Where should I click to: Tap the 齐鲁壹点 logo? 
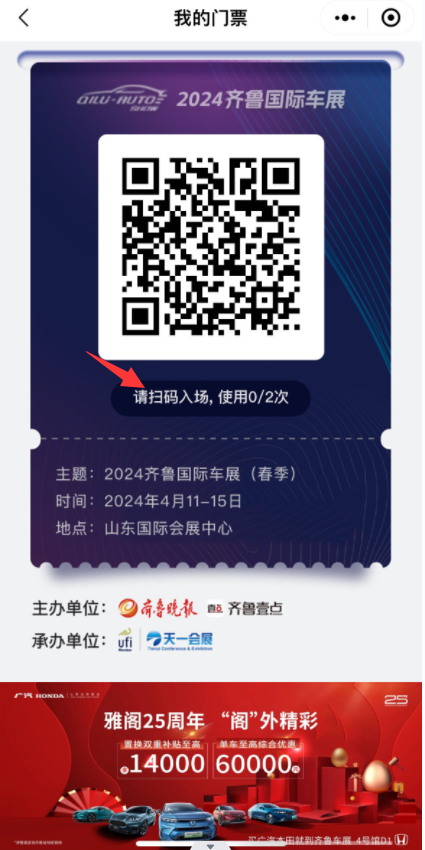coord(245,608)
